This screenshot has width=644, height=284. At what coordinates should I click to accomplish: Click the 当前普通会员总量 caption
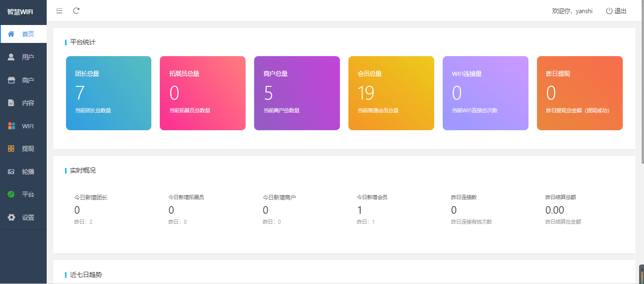tap(378, 110)
